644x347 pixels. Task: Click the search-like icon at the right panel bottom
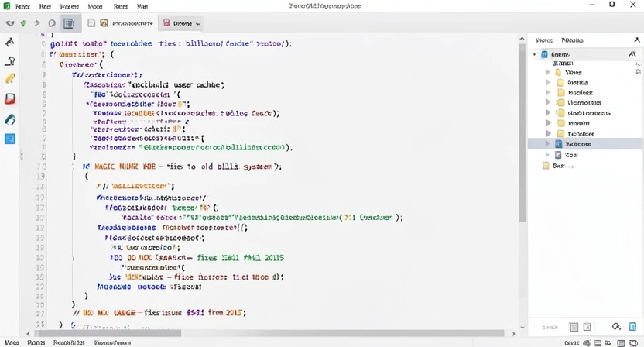[x=616, y=327]
